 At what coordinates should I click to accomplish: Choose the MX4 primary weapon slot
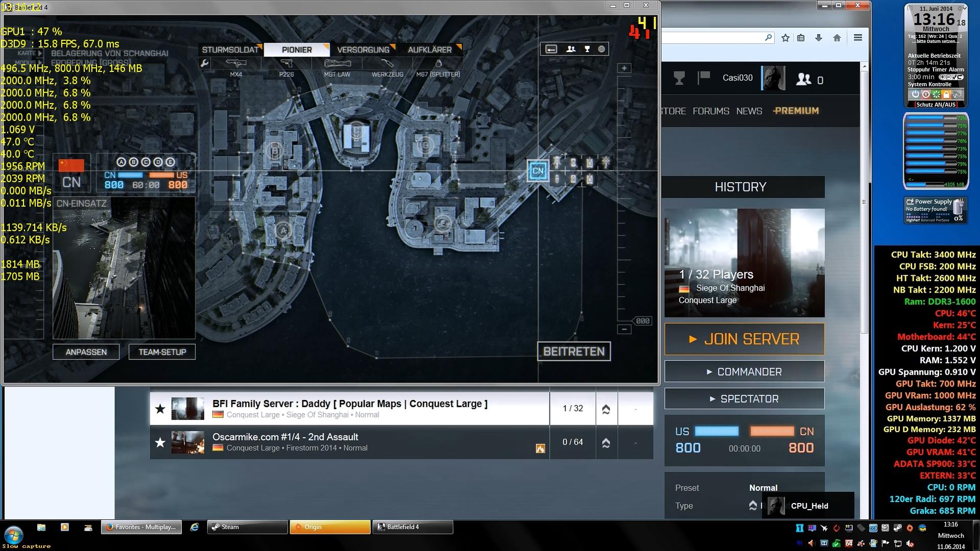pyautogui.click(x=236, y=67)
